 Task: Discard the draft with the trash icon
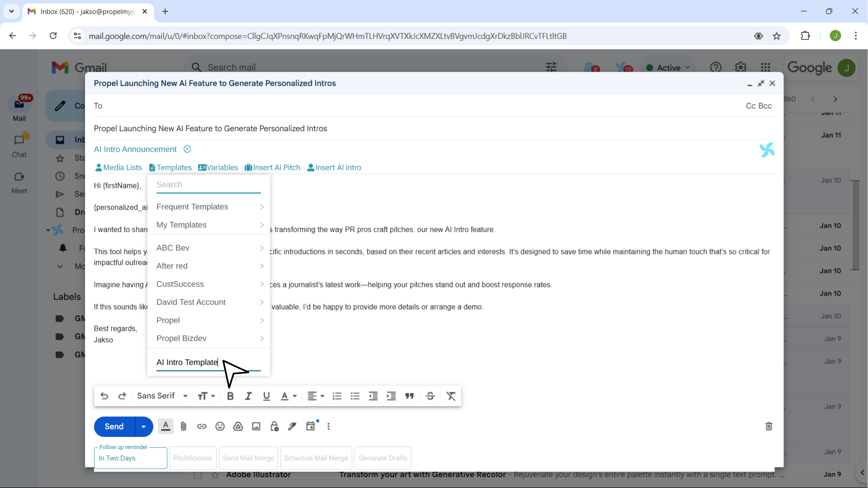(x=769, y=426)
